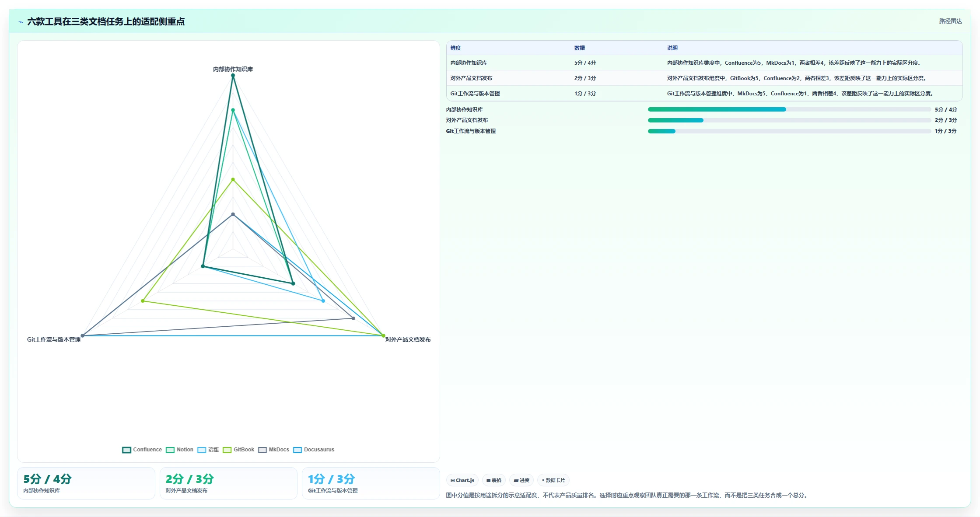Click Confluence's top point on 内部协作知识库 axis
The width and height of the screenshot is (980, 517).
(233, 75)
